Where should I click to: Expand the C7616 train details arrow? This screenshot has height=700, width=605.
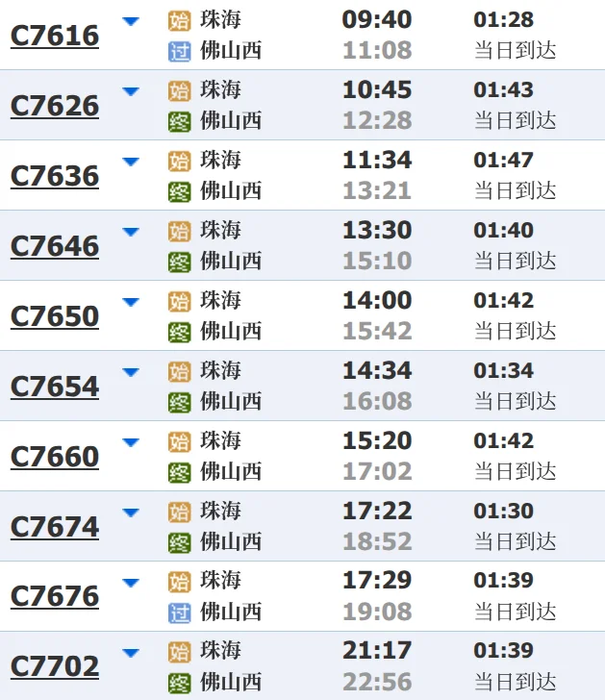[131, 21]
